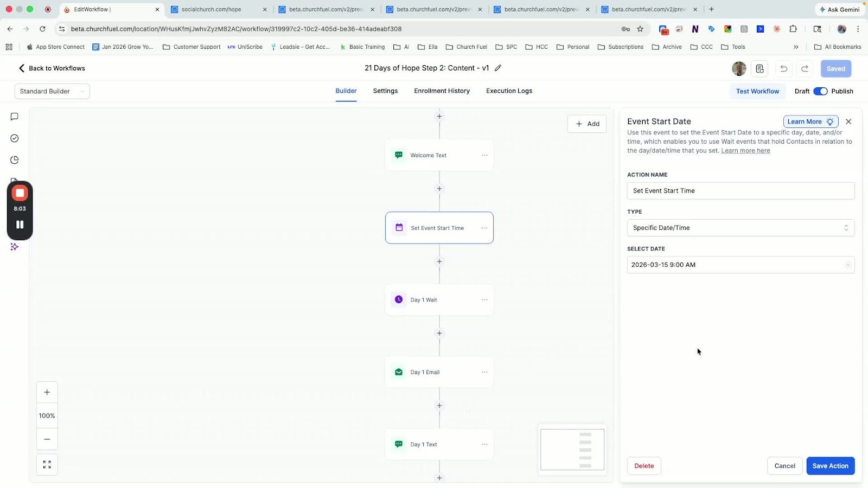
Task: Open the Type dropdown showing Specific Date/Time
Action: tap(741, 228)
